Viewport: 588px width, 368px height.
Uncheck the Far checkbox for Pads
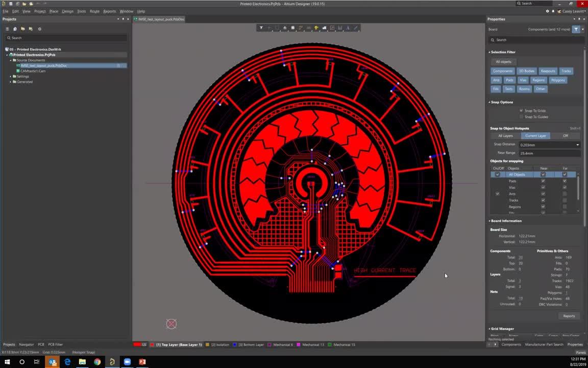pos(565,181)
